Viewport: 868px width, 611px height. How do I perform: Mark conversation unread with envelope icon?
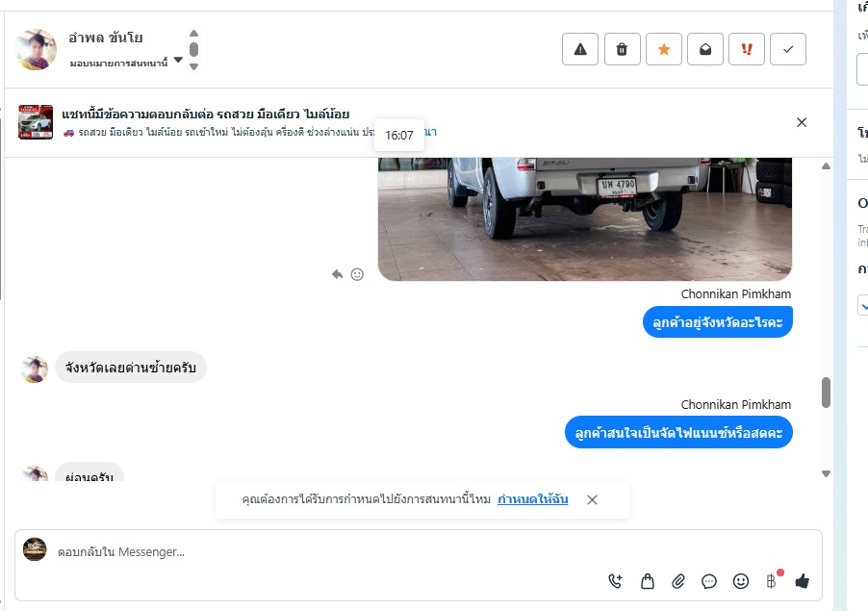coord(705,49)
